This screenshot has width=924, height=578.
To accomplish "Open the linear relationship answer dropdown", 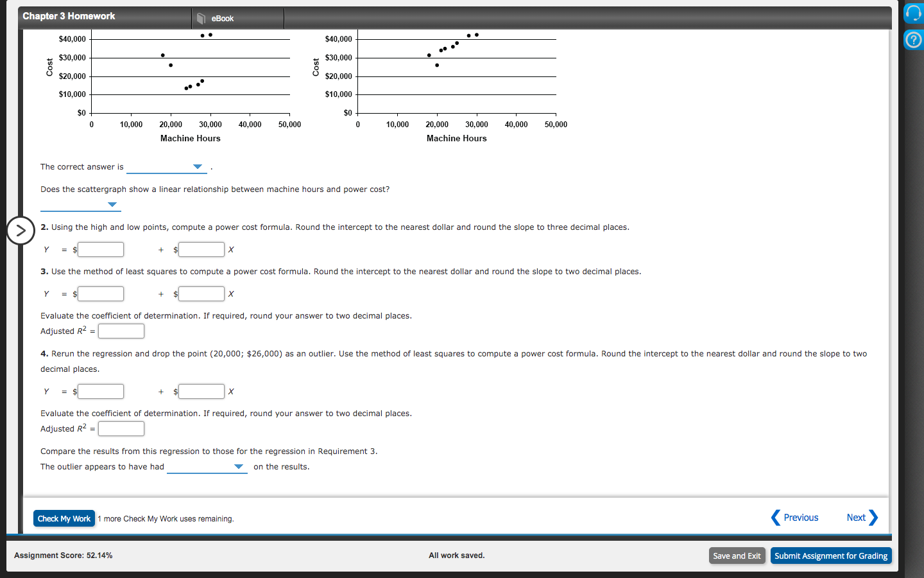I will [x=80, y=205].
